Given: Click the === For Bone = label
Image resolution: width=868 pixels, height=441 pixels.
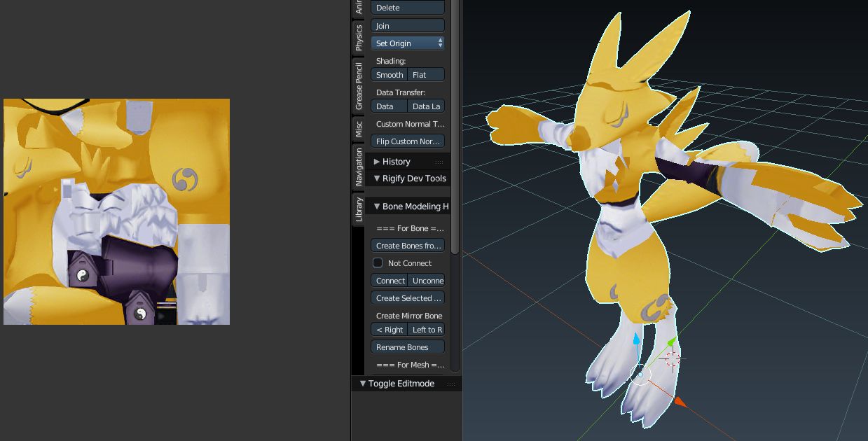Looking at the screenshot, I should [409, 228].
